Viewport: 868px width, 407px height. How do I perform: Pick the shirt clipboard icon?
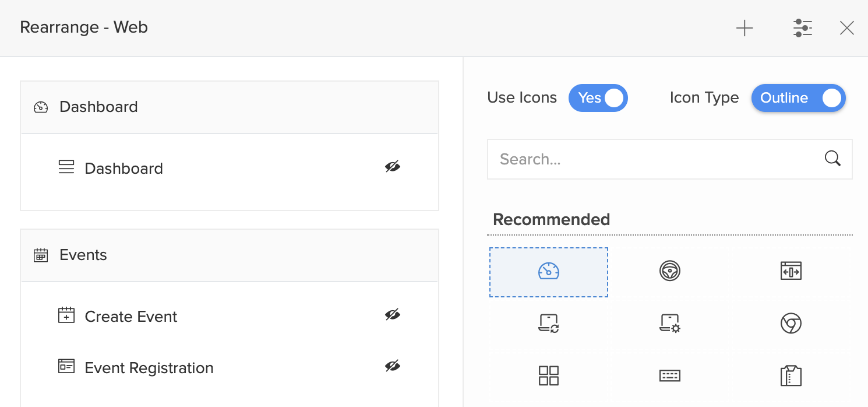pos(791,376)
